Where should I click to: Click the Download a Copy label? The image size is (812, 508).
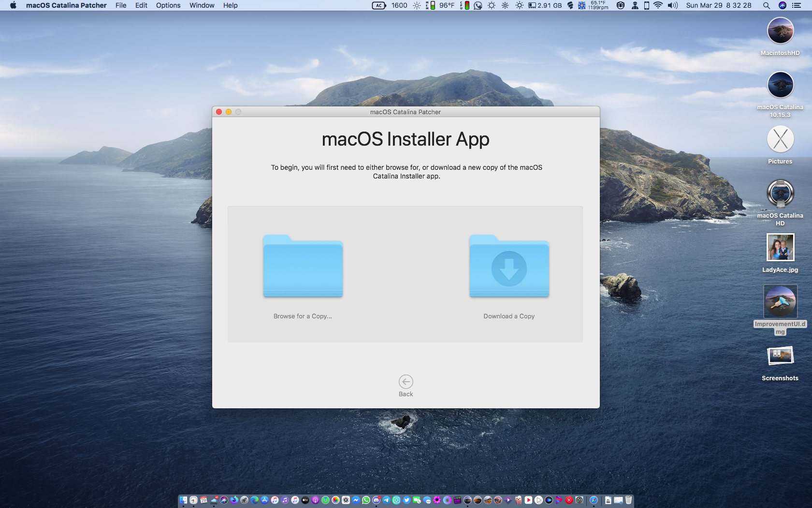[x=509, y=316]
